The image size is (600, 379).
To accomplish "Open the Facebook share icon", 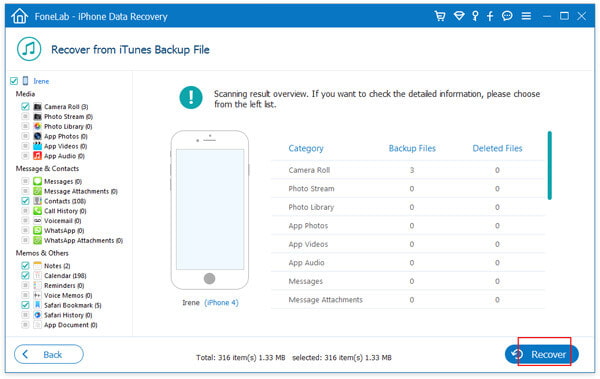I will 490,16.
